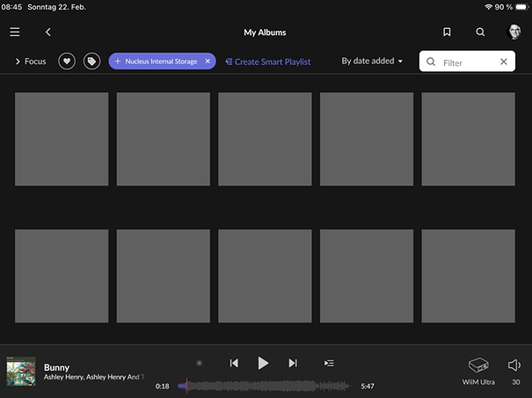Toggle the heart favorites filter
The width and height of the screenshot is (532, 398).
click(67, 62)
